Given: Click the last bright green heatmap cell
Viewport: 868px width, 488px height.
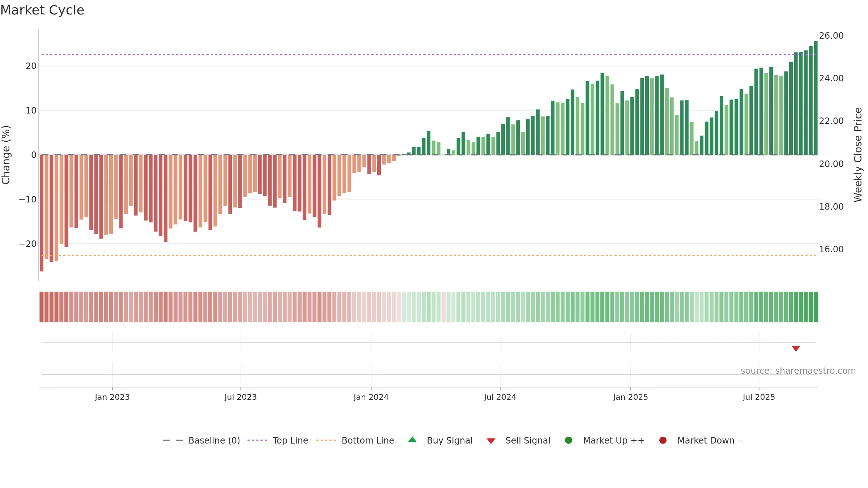Looking at the screenshot, I should coord(816,307).
